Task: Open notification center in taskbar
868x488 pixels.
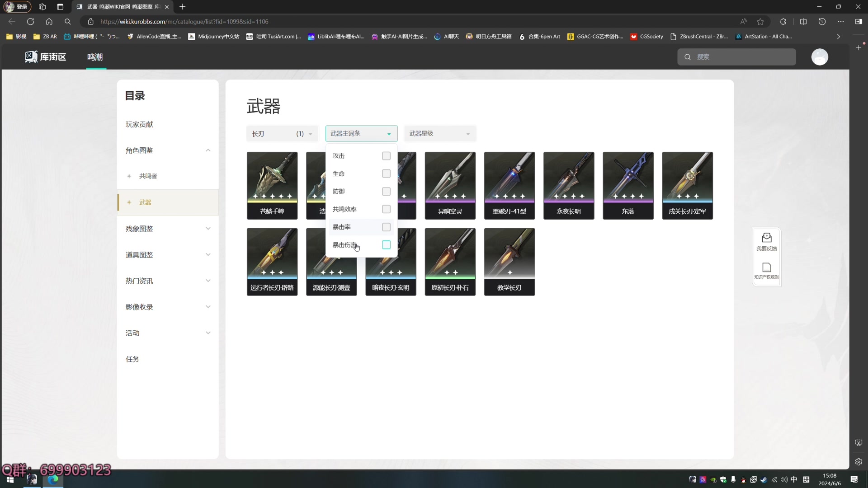Action: click(854, 479)
